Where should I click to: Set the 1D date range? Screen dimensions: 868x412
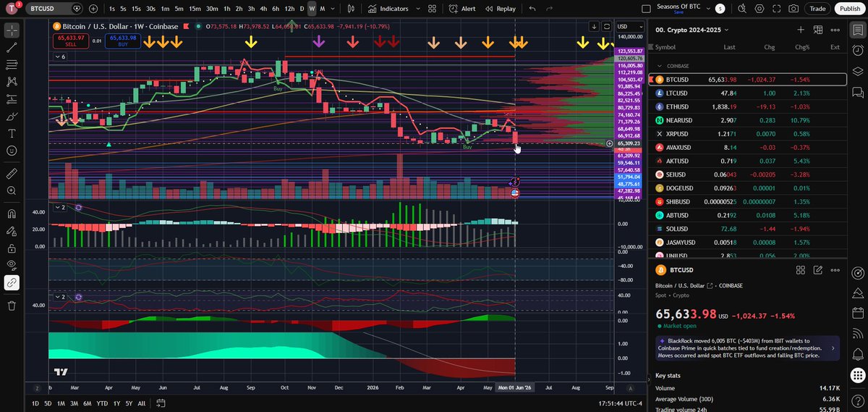click(36, 403)
